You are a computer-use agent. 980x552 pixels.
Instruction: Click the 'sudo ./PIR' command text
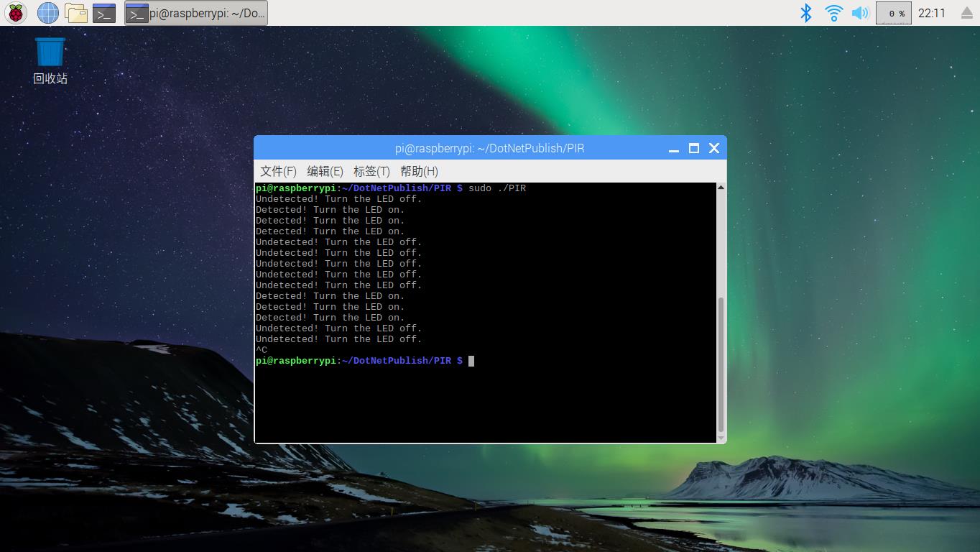497,188
